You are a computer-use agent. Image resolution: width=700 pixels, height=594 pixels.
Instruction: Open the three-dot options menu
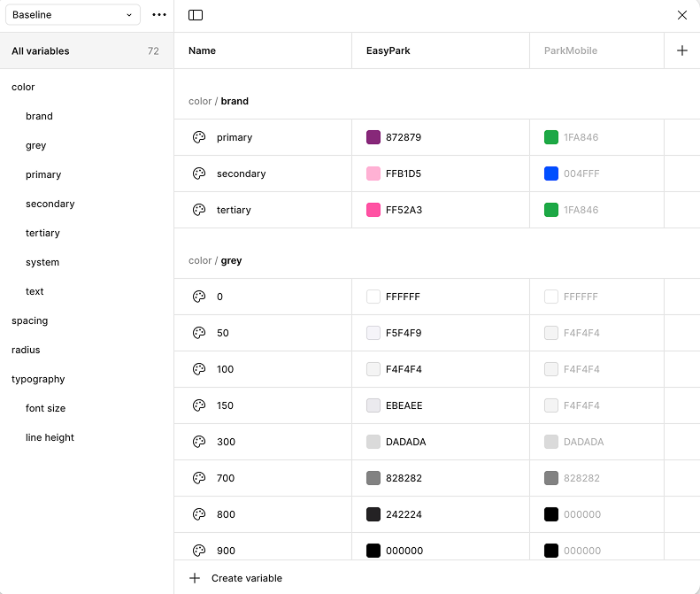point(159,15)
